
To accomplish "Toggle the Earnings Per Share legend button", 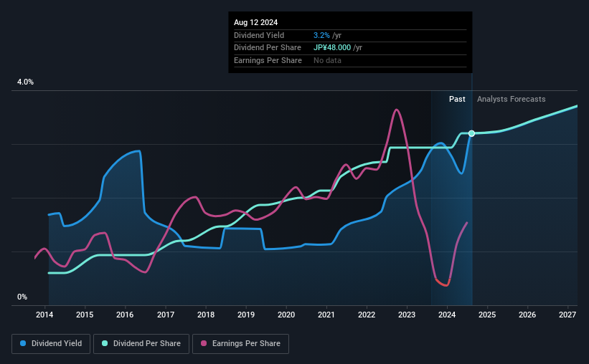I will pyautogui.click(x=241, y=344).
